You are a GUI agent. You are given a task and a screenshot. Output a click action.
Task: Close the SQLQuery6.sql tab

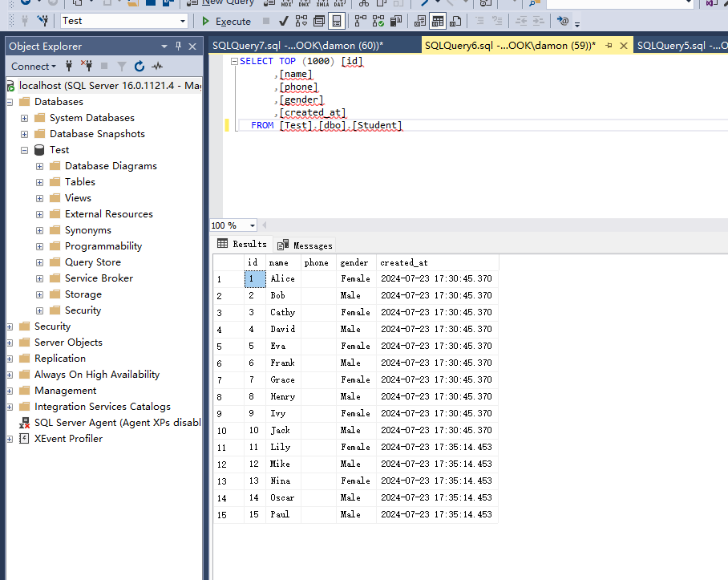622,46
